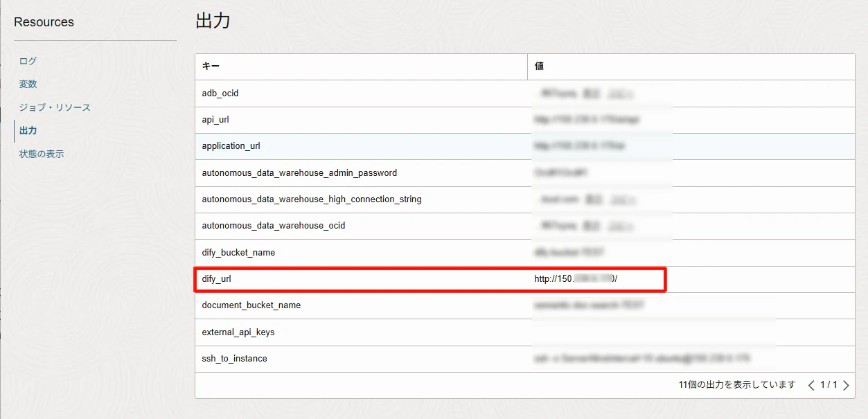Open the ログ section in Resources
This screenshot has width=868, height=419.
28,61
